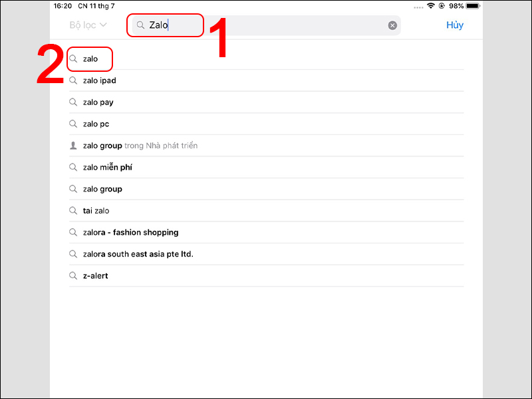Image resolution: width=532 pixels, height=399 pixels.
Task: Tap the Wi-Fi icon in the status bar
Action: click(431, 6)
